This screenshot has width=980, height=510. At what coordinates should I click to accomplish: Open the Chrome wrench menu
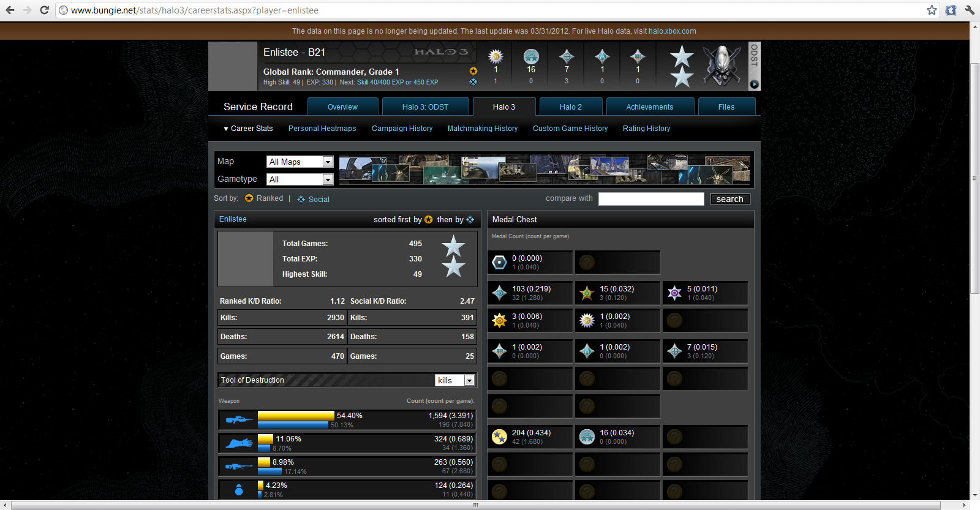click(970, 10)
